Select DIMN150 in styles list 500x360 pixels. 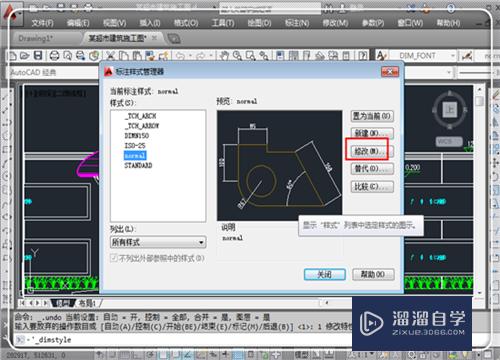[x=137, y=136]
